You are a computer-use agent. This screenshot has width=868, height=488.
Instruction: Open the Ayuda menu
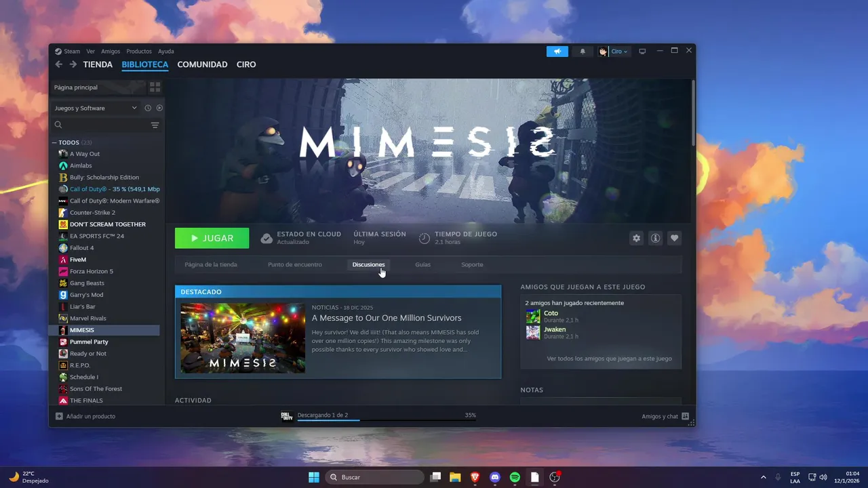[x=166, y=52]
